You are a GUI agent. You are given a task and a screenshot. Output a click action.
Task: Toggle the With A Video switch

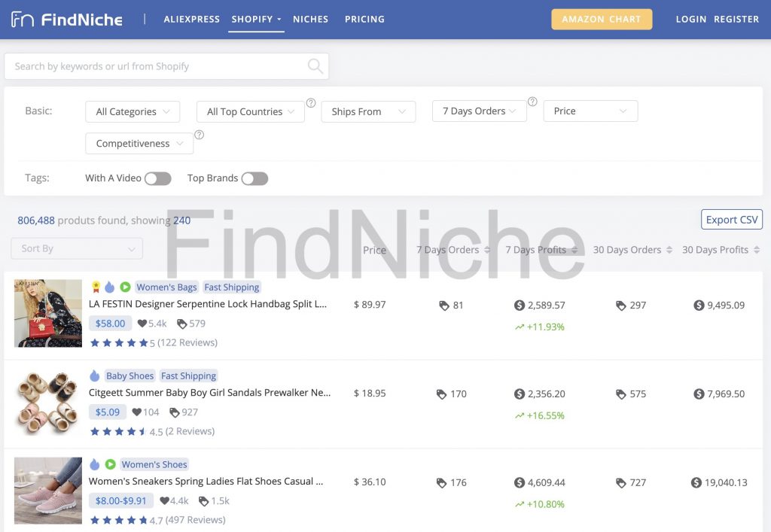[x=158, y=178]
